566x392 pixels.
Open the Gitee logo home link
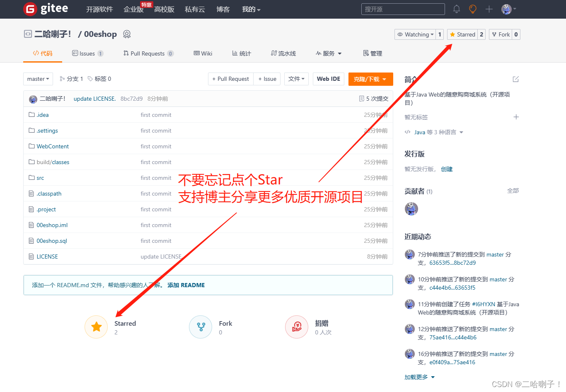(x=46, y=9)
